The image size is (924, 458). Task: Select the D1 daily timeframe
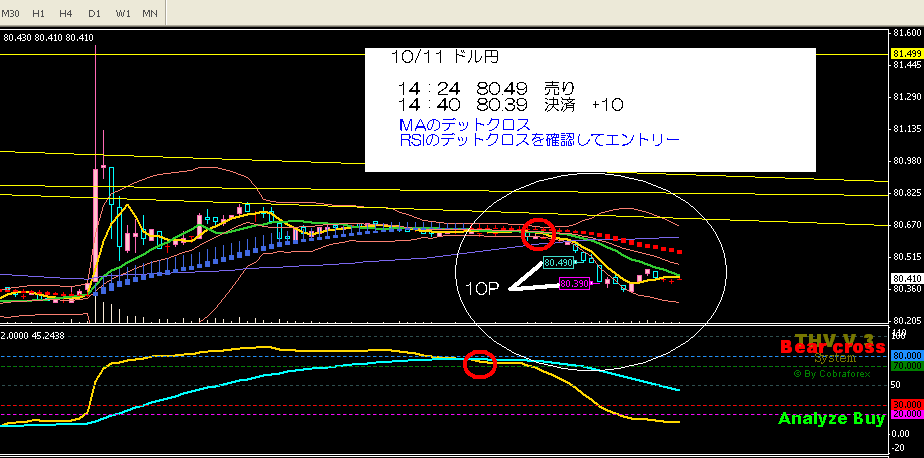tap(94, 13)
